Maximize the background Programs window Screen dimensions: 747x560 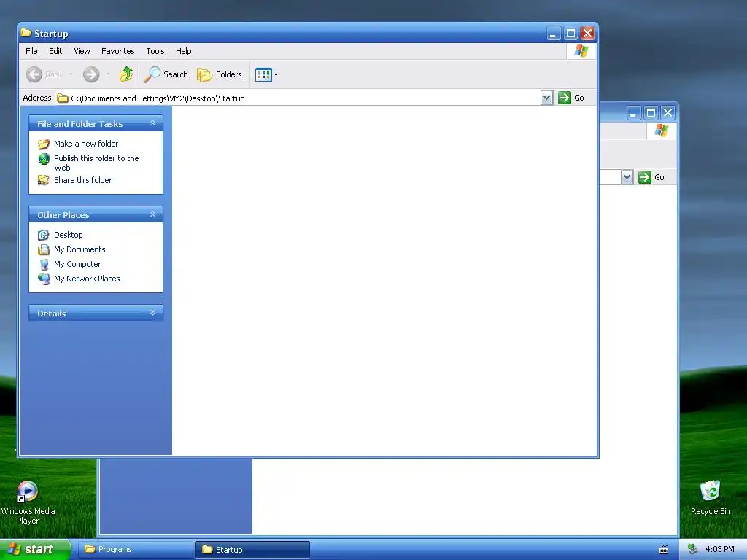click(651, 113)
